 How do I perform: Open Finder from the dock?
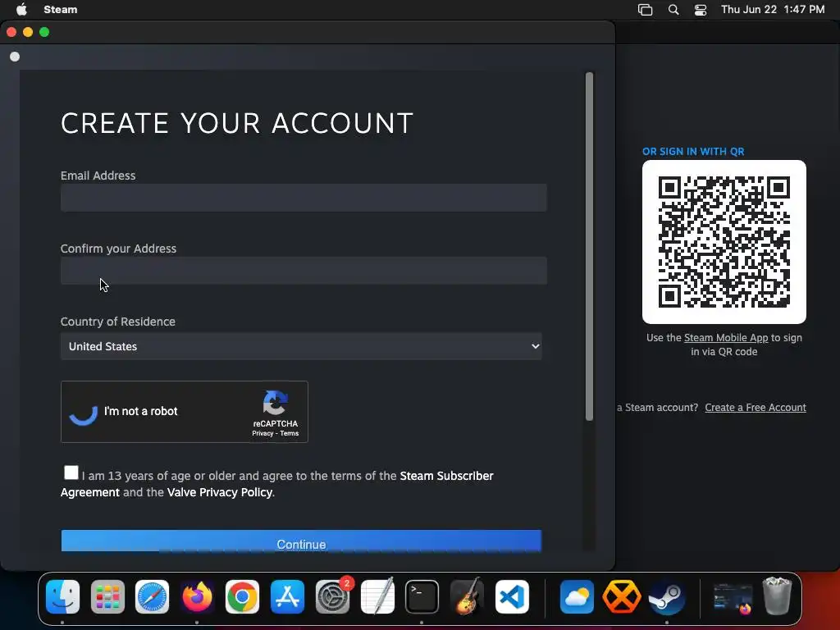point(62,597)
